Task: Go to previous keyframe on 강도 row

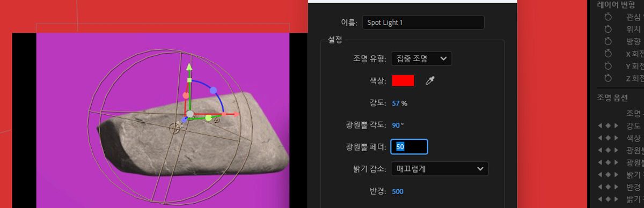Action: pos(600,125)
